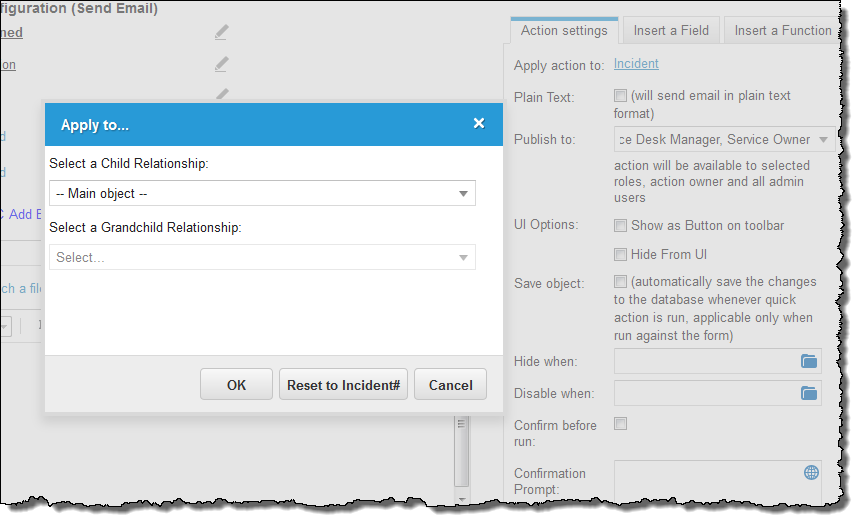This screenshot has width=860, height=522.
Task: Click the second pencil edit icon
Action: pyautogui.click(x=221, y=65)
